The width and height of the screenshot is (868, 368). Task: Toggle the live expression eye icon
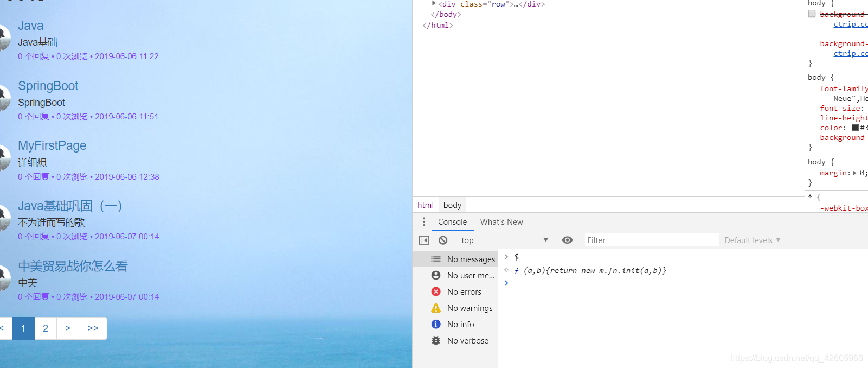[x=567, y=240]
